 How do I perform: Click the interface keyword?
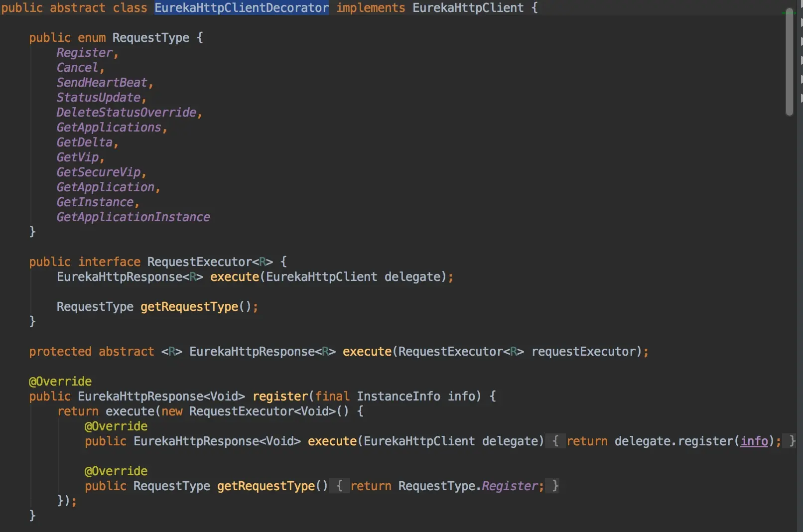[109, 262]
